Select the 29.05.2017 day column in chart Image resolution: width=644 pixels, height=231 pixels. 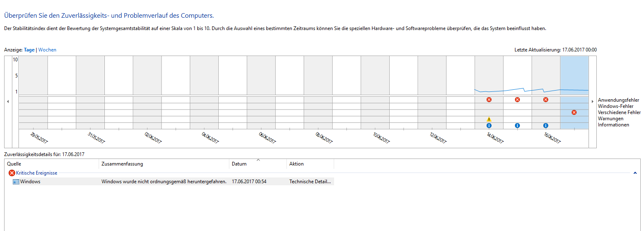33,92
